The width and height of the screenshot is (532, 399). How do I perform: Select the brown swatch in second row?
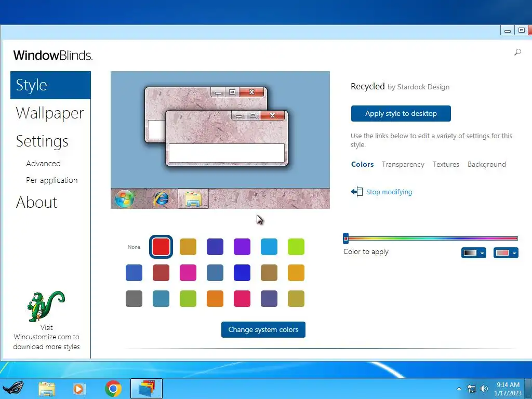pyautogui.click(x=269, y=273)
